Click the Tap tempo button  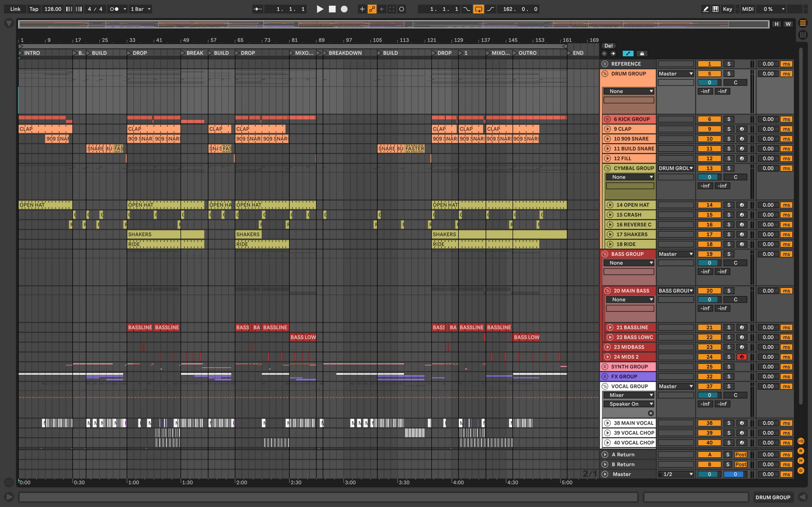(34, 9)
